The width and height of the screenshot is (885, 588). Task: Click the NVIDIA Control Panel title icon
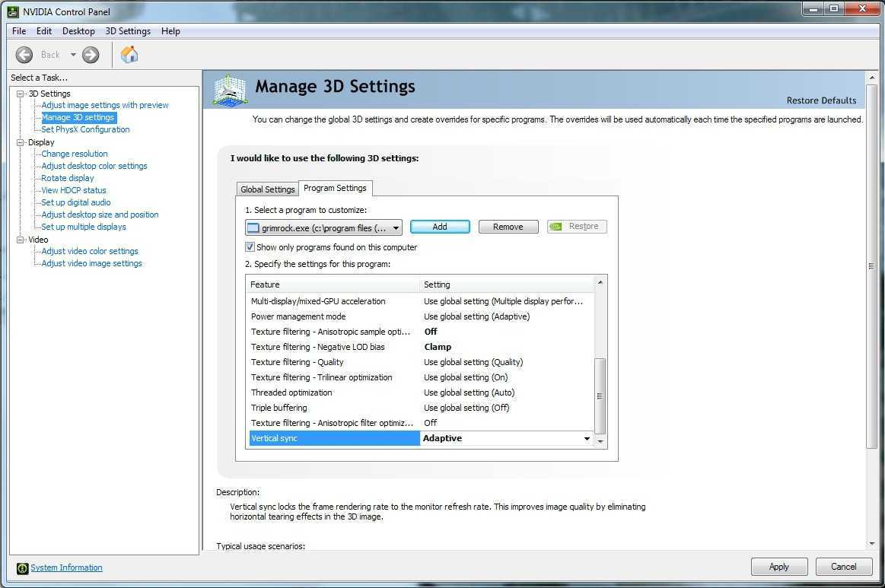click(12, 11)
